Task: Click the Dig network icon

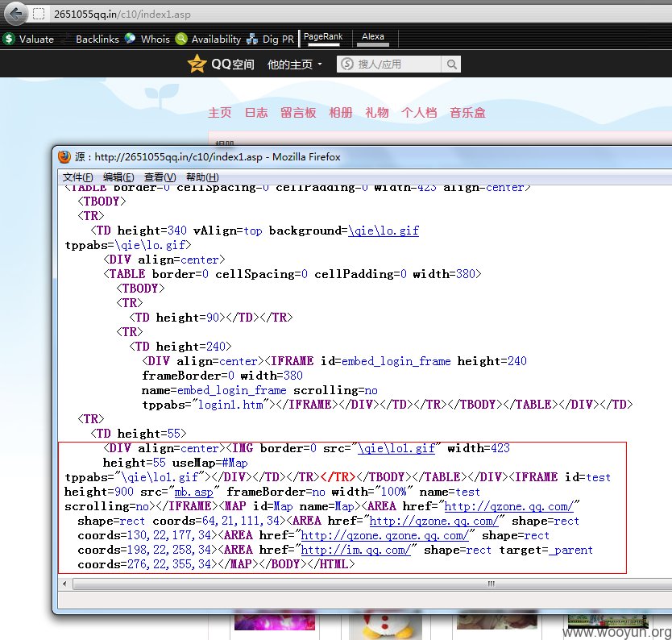Action: tap(252, 39)
